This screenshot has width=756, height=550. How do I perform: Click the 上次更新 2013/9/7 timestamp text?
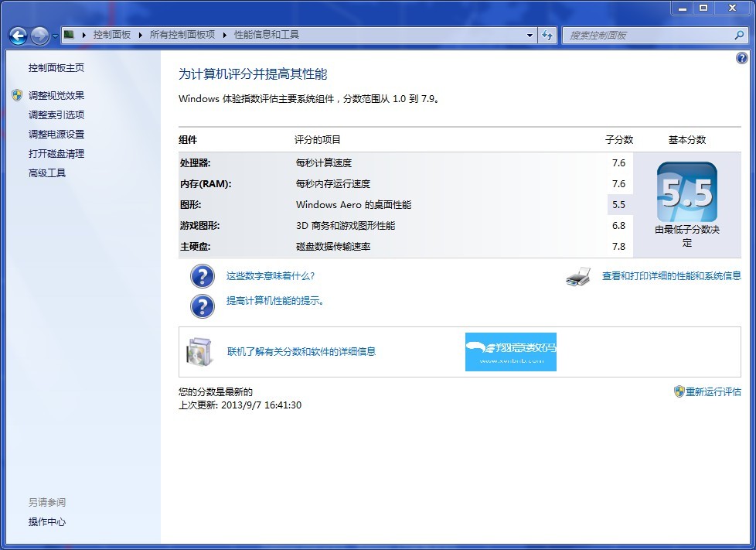[240, 405]
